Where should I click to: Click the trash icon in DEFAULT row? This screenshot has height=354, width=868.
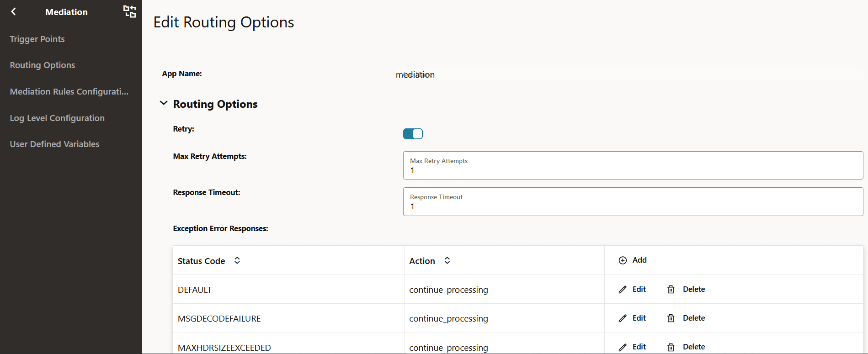[x=671, y=290]
